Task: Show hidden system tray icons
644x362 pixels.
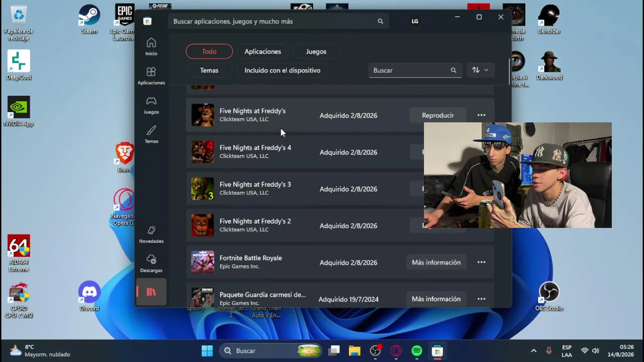Action: coord(534,351)
